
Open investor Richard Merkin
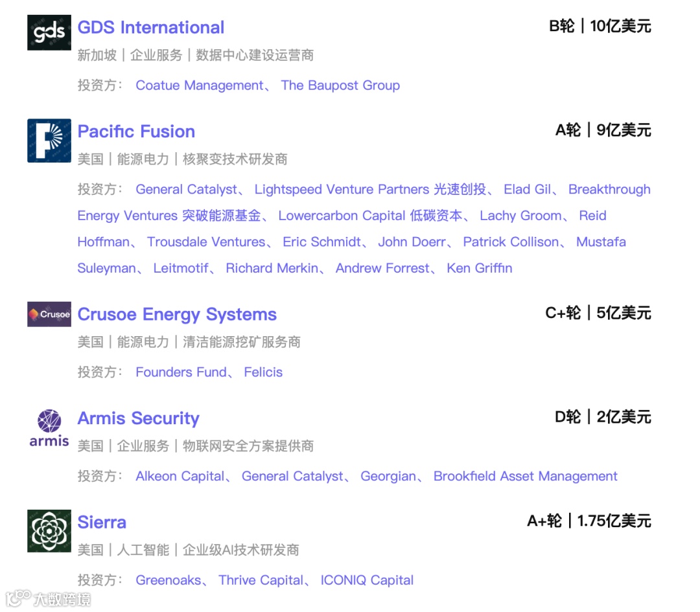[x=272, y=268]
